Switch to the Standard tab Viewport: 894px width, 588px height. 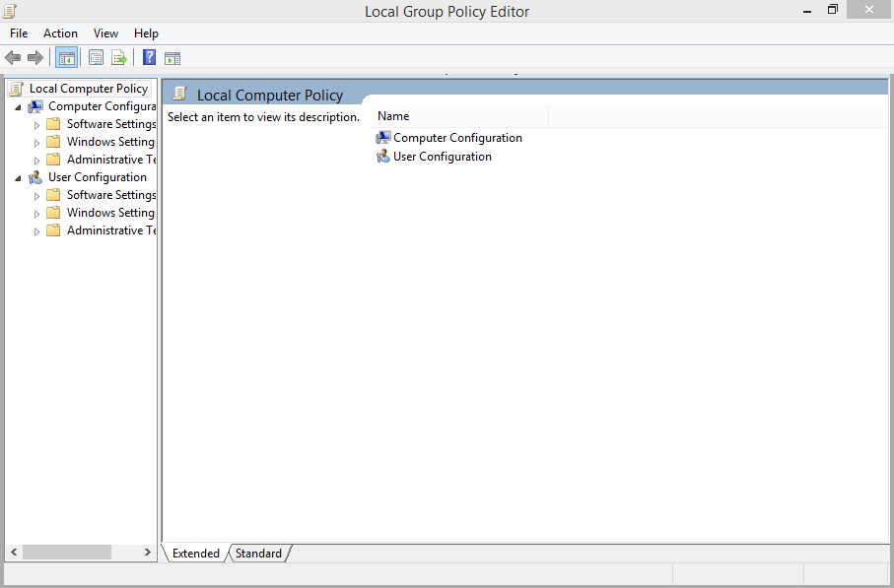click(x=257, y=553)
